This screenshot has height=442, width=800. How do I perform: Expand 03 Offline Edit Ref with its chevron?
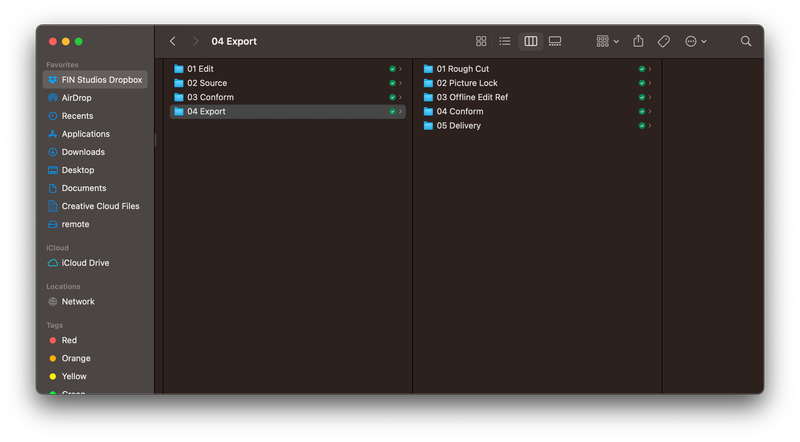pos(650,97)
